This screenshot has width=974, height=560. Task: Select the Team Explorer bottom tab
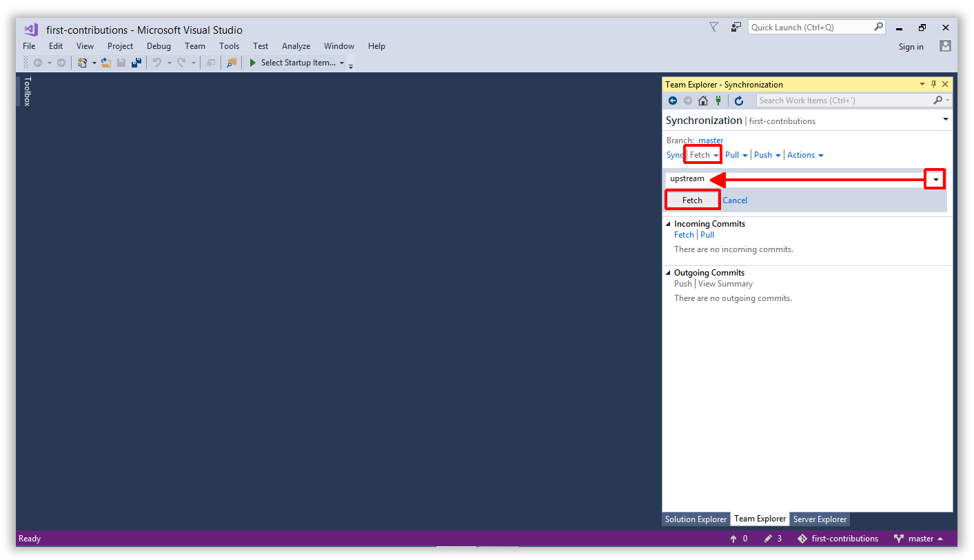click(760, 519)
